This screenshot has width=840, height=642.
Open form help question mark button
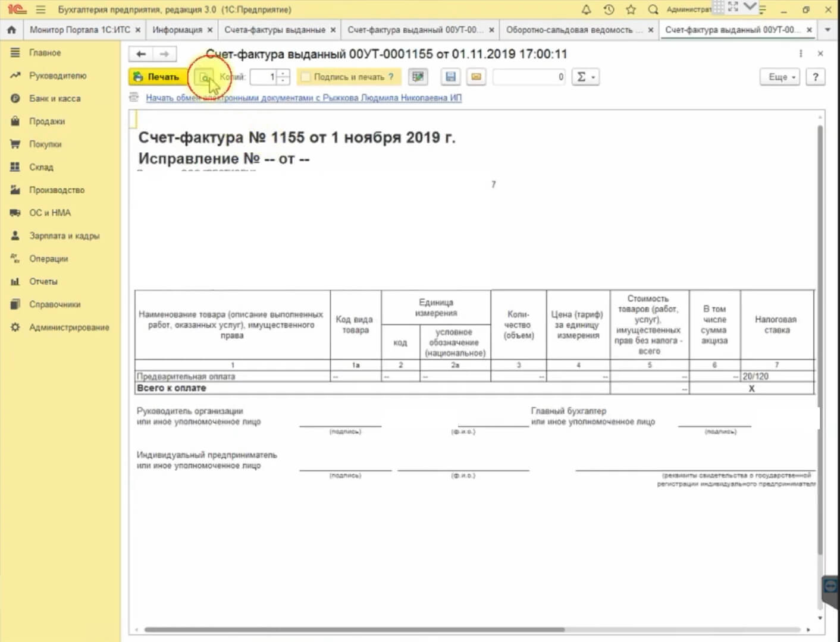(x=816, y=77)
